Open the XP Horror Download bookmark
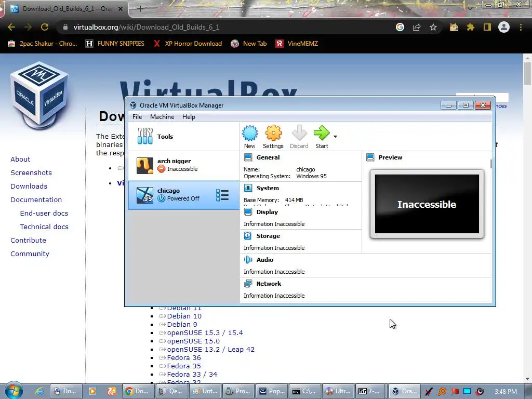Viewport: 532px width, 399px height. pyautogui.click(x=188, y=44)
